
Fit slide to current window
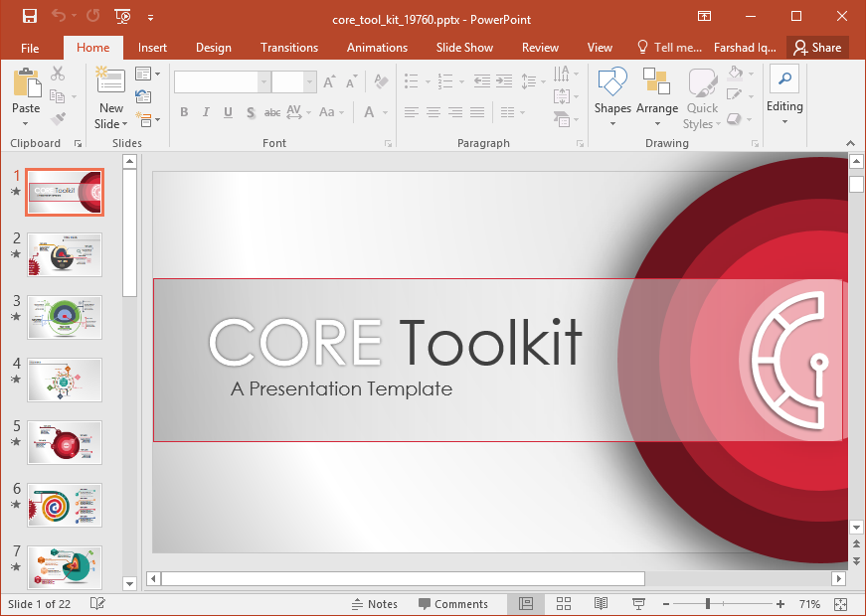pyautogui.click(x=840, y=604)
